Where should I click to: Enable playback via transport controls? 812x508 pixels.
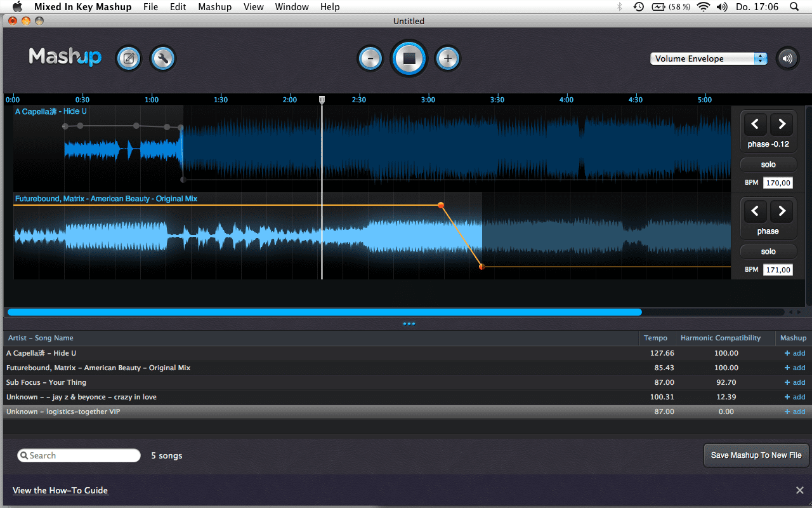[x=409, y=58]
